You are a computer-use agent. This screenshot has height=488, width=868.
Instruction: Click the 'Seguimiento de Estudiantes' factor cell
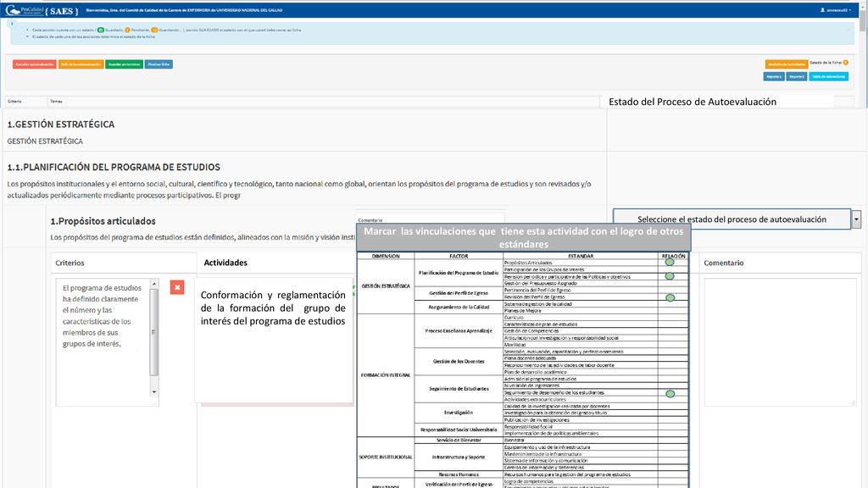(x=459, y=389)
